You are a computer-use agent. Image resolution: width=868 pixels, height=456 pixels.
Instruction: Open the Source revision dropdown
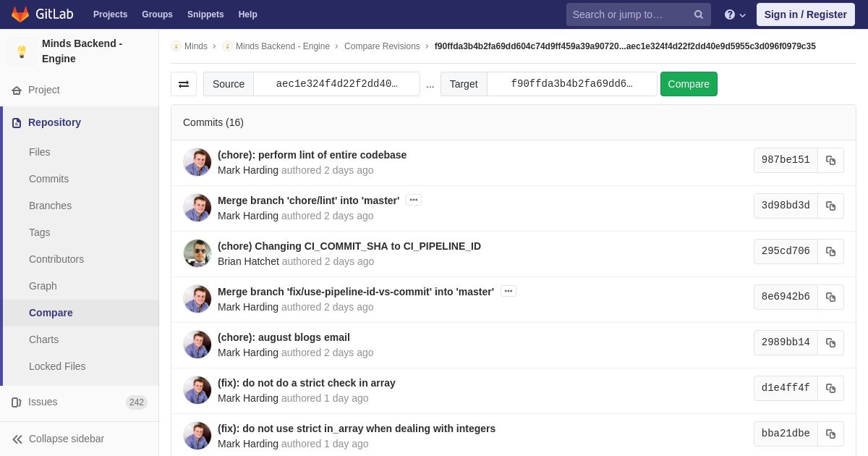point(336,84)
